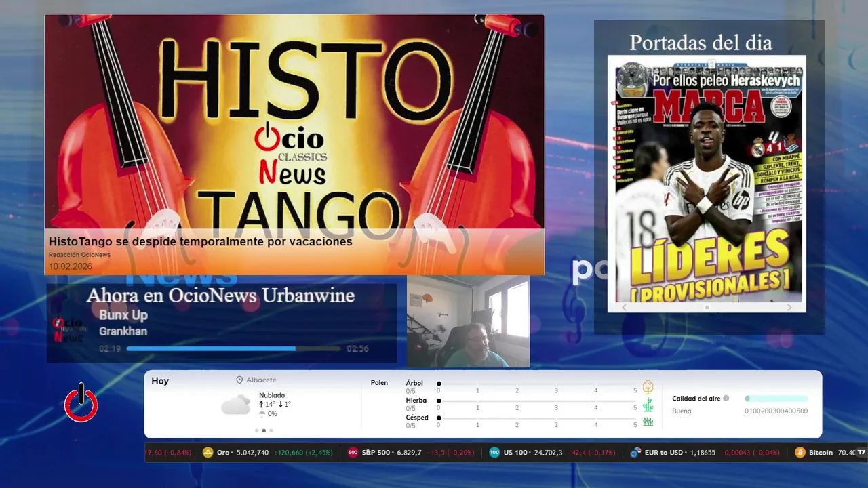Click the TradingView logo on the ticker
The width and height of the screenshot is (868, 488).
(x=861, y=452)
